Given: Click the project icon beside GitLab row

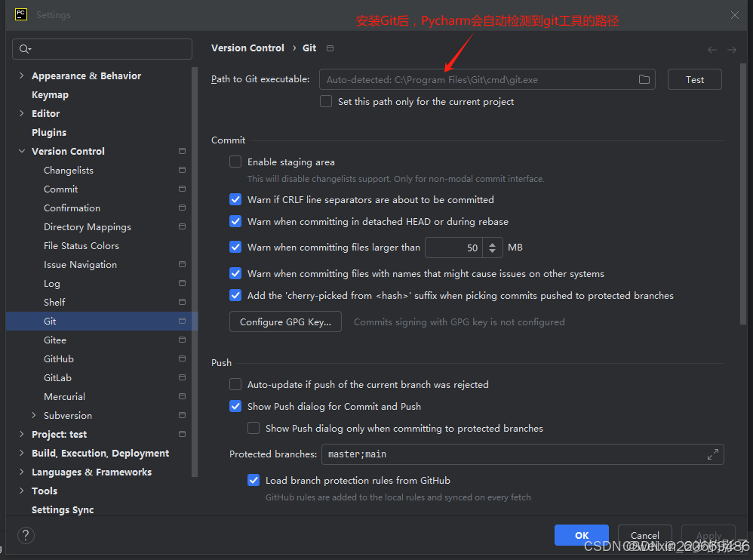Looking at the screenshot, I should click(x=182, y=377).
